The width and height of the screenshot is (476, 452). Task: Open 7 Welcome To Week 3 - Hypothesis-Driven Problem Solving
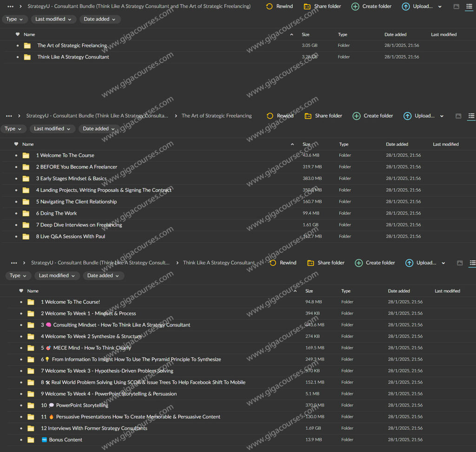point(107,371)
